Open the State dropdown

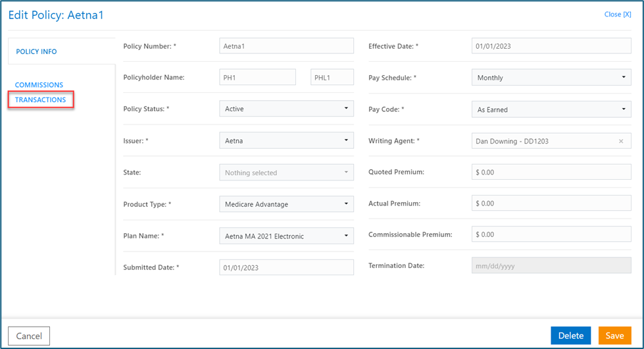click(x=286, y=173)
